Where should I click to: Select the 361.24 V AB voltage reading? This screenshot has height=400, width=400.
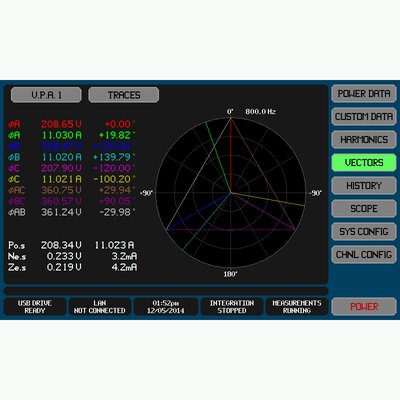pyautogui.click(x=61, y=212)
